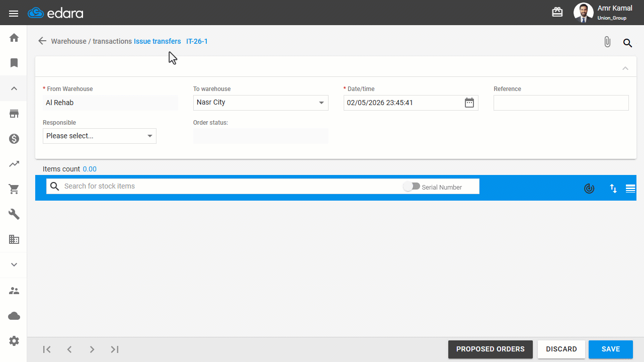Go to the previous record
This screenshot has width=644, height=362.
click(x=69, y=349)
